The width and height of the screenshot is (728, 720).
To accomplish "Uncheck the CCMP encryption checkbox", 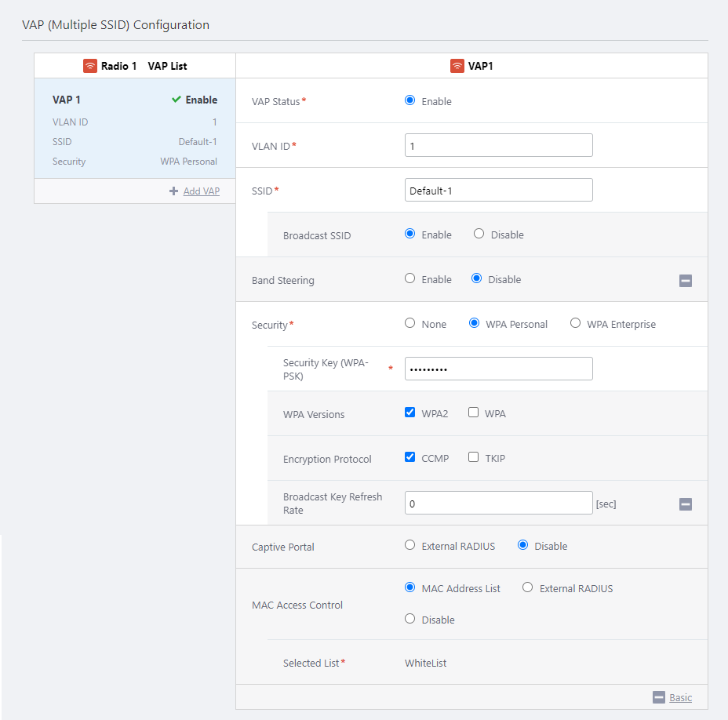I will tap(409, 457).
